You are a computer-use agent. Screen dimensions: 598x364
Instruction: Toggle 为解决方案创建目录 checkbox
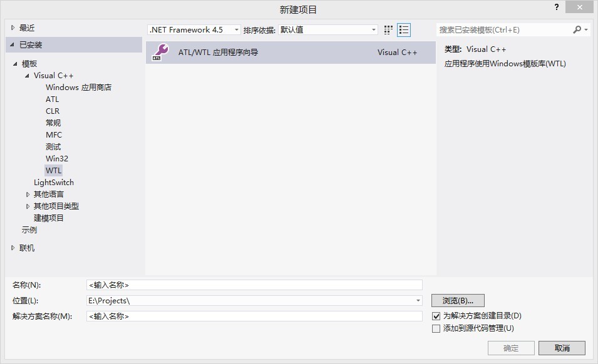click(436, 316)
